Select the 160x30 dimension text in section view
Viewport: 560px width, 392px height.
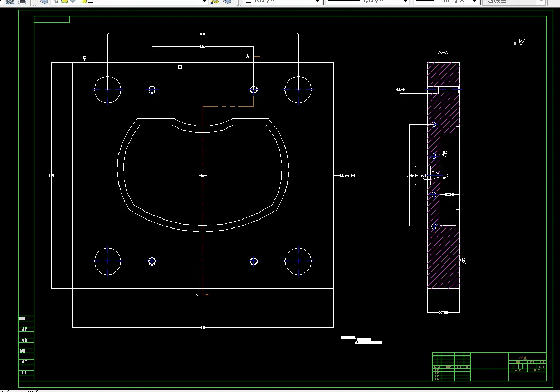[x=412, y=176]
